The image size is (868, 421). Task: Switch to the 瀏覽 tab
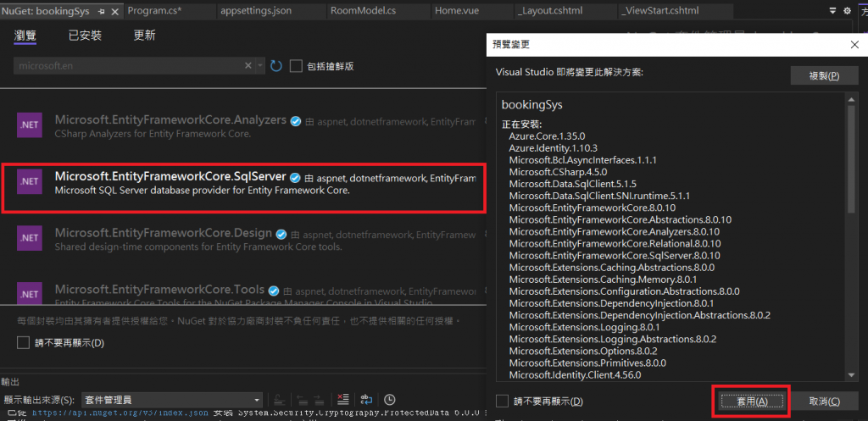[x=25, y=36]
